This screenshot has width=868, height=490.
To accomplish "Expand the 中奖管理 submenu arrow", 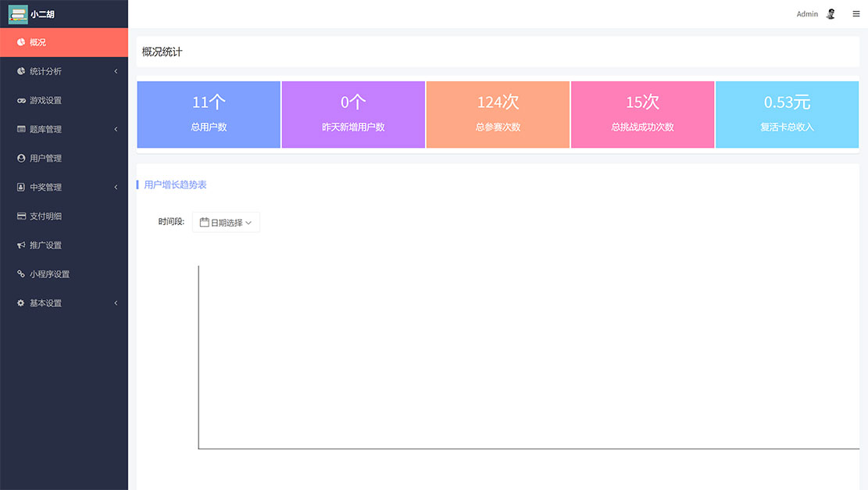I will pyautogui.click(x=116, y=188).
